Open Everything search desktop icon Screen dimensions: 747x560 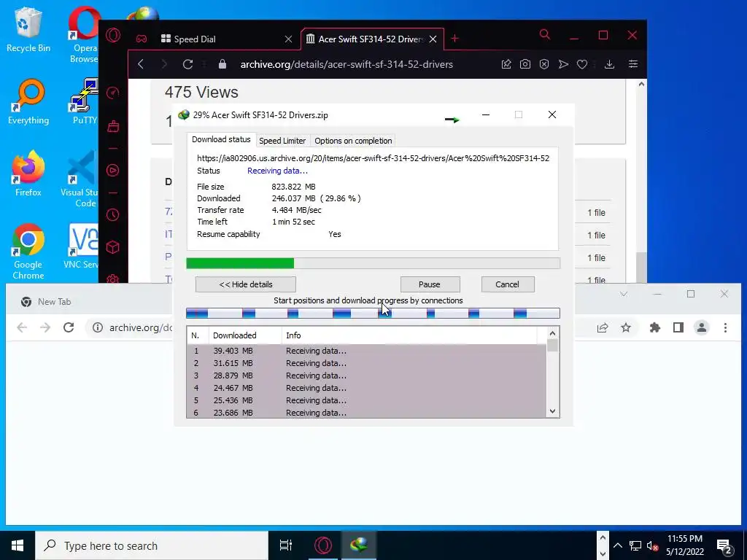coord(28,101)
